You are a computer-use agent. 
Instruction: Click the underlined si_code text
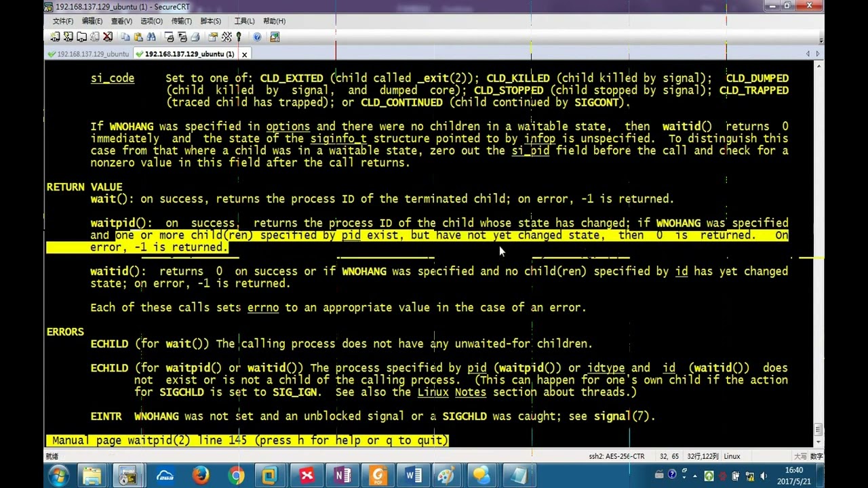[113, 79]
